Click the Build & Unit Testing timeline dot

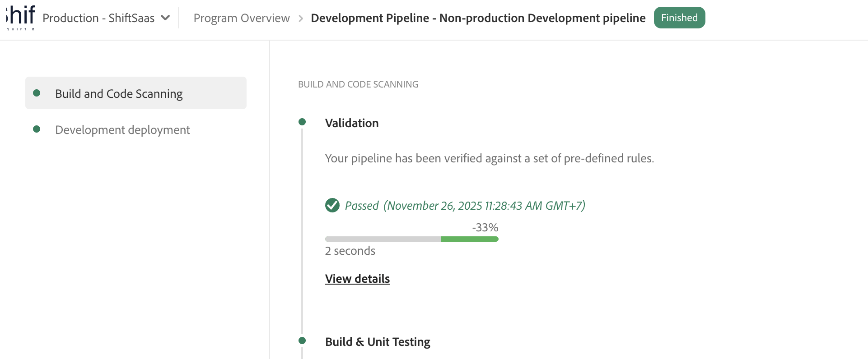click(302, 341)
